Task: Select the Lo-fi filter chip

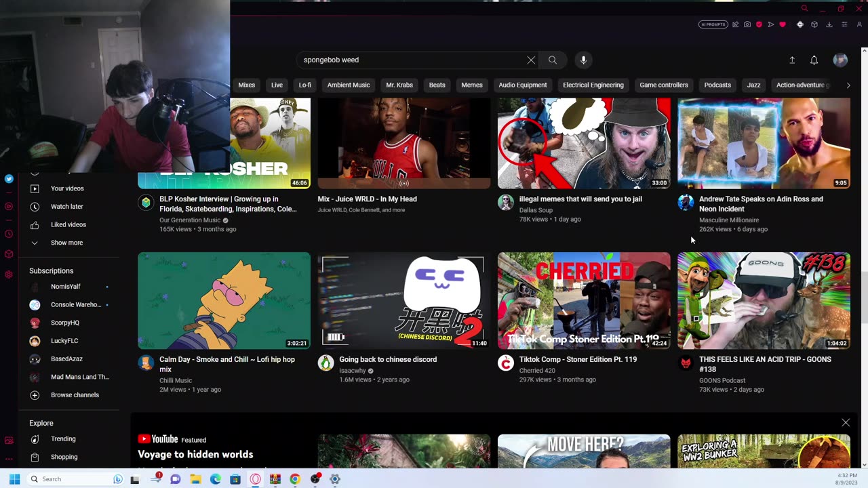Action: click(305, 85)
